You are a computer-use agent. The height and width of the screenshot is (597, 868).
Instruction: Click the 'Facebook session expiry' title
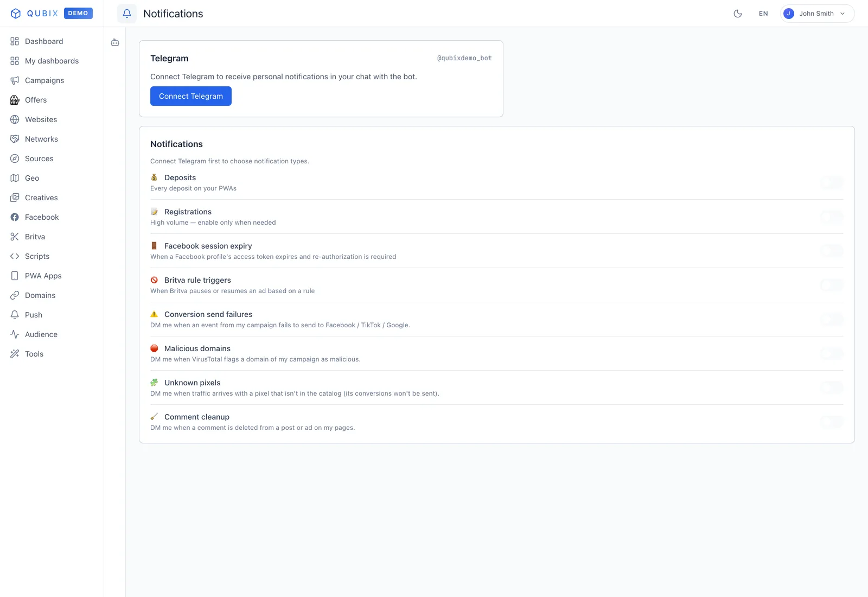point(208,246)
